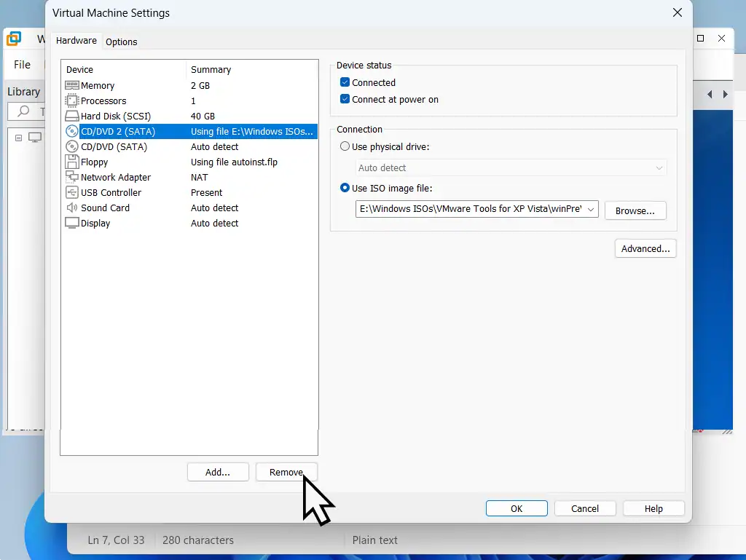This screenshot has height=560, width=746.
Task: Click the Display monitor icon
Action: tap(72, 223)
